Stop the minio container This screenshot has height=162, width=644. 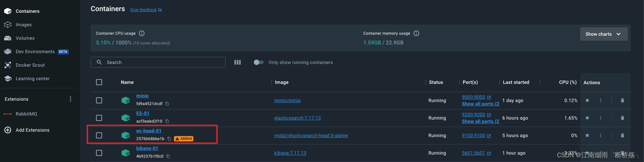pos(587,100)
